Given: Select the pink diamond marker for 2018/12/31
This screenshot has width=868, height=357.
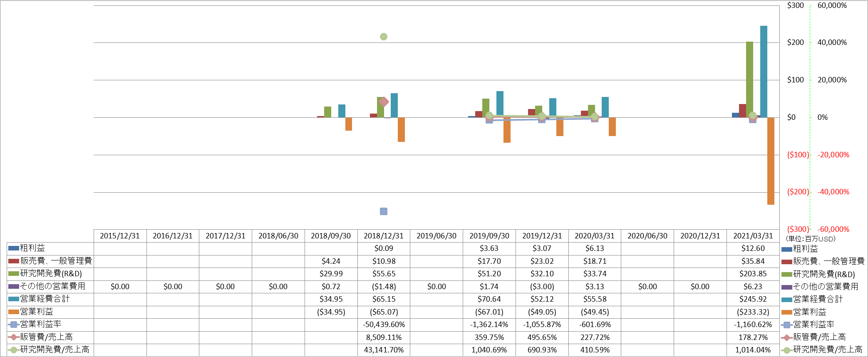Looking at the screenshot, I should point(384,102).
